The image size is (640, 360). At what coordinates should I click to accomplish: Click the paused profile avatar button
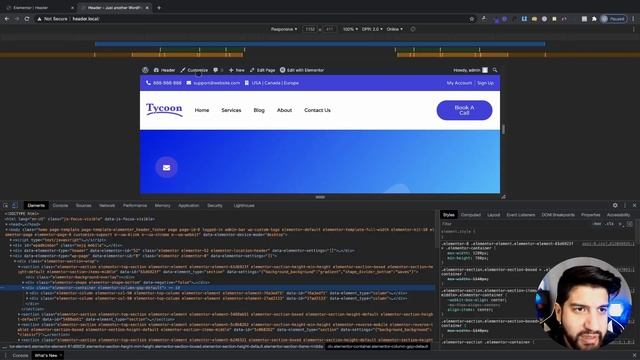[x=613, y=19]
